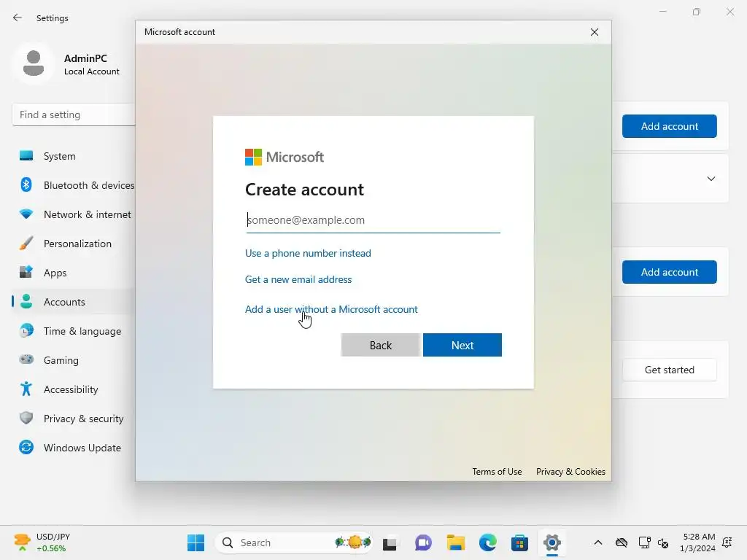Screen dimensions: 747x560
Task: Click the Accounts person icon
Action: [26, 301]
